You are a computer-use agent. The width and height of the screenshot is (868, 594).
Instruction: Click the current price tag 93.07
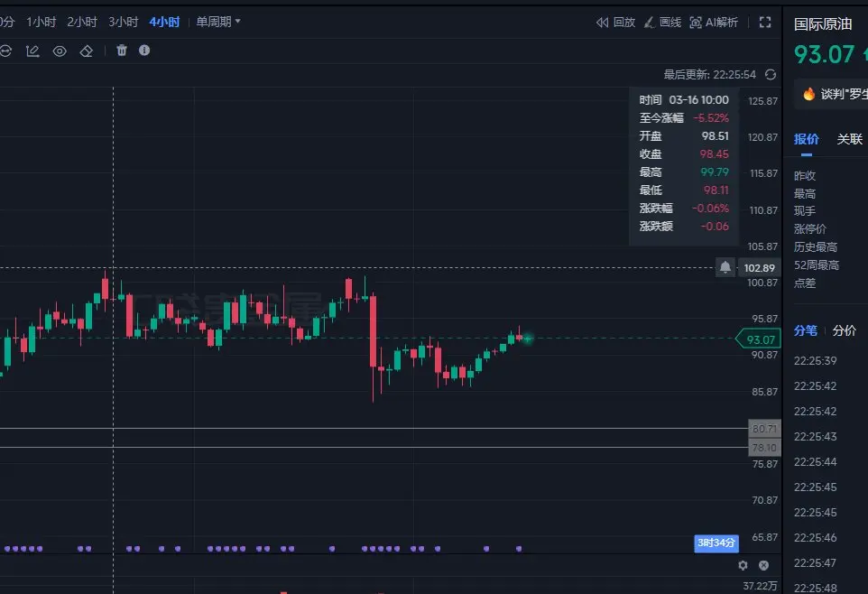(x=759, y=339)
